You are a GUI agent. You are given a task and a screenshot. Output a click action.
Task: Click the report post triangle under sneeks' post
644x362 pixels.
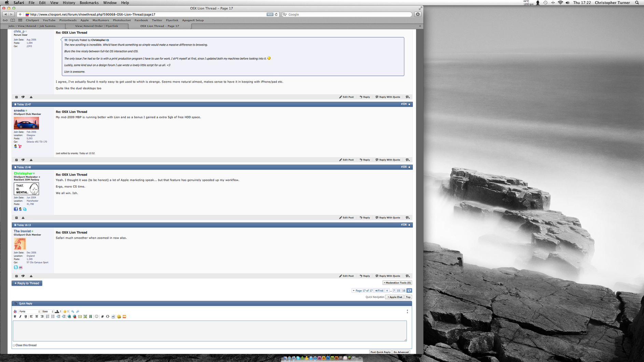31,160
